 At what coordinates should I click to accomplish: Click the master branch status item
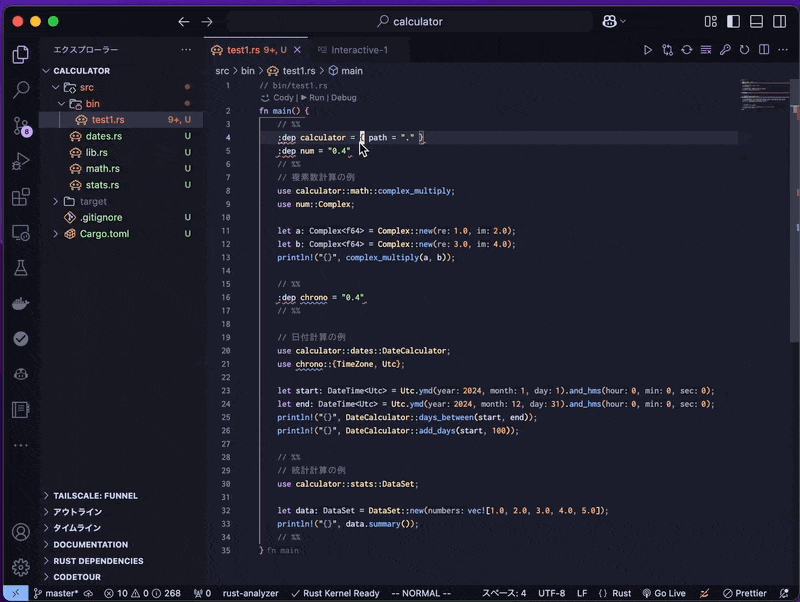coord(56,593)
